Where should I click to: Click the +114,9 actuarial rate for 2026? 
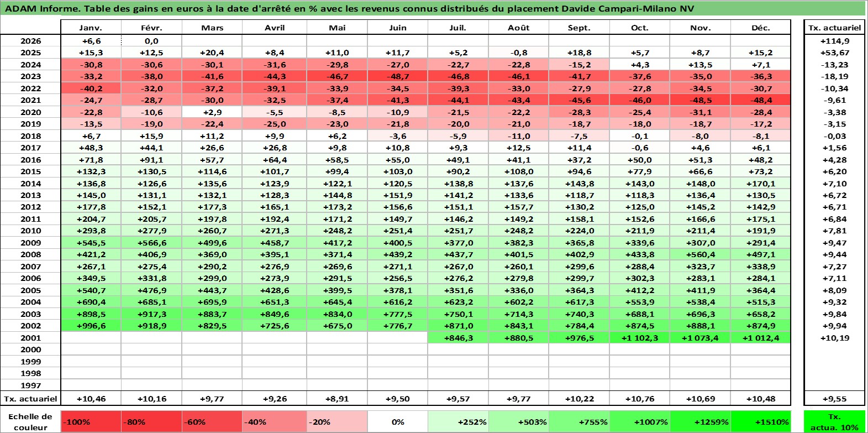coord(834,41)
